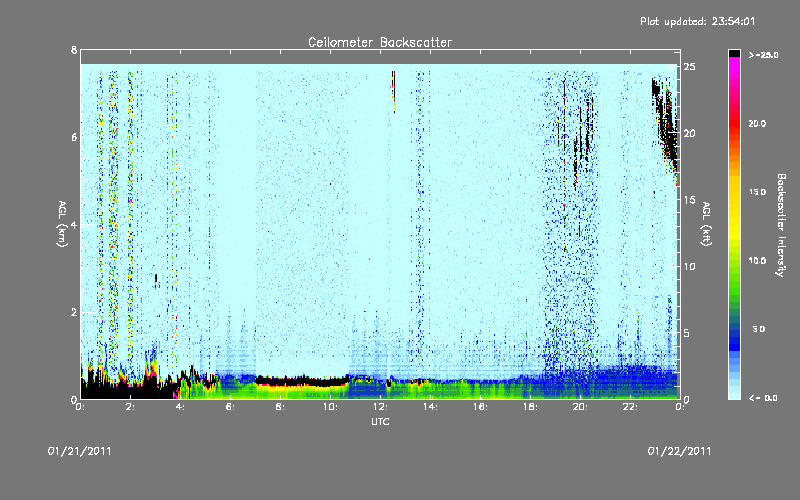Click the "15" tick on the kft axis

pos(689,200)
